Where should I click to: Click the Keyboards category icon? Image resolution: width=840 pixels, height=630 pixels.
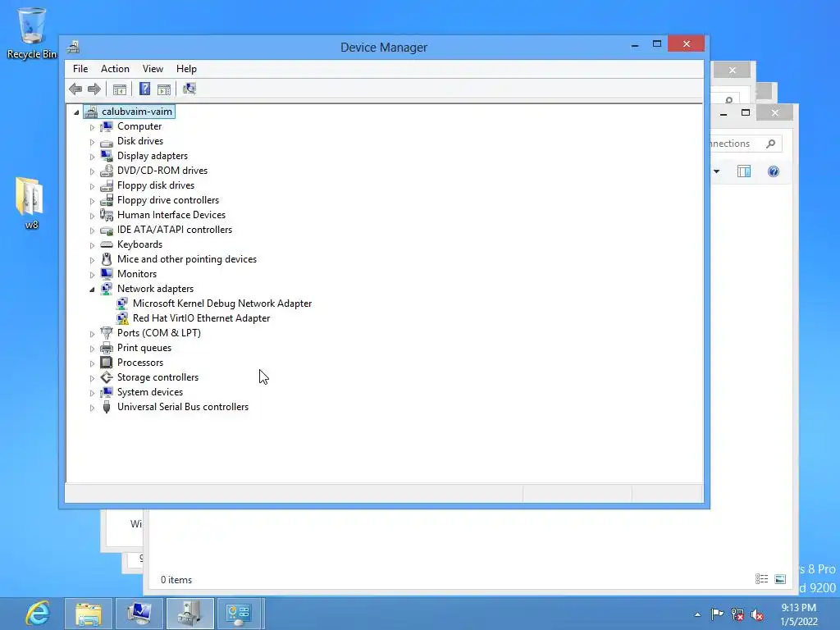(107, 244)
